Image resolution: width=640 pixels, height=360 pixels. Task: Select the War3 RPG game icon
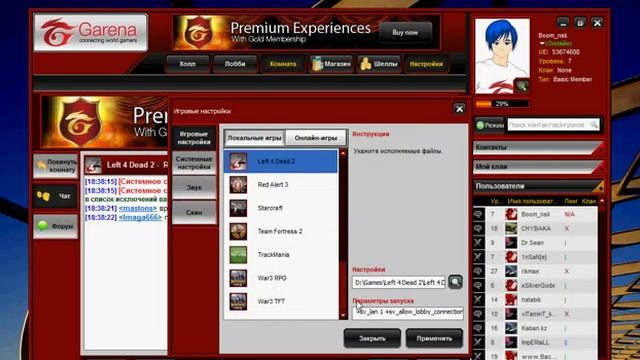click(238, 278)
